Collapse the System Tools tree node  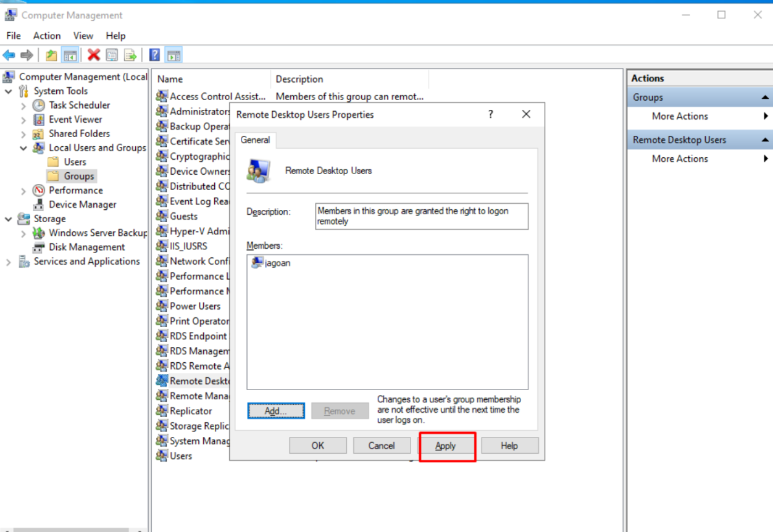coord(9,91)
